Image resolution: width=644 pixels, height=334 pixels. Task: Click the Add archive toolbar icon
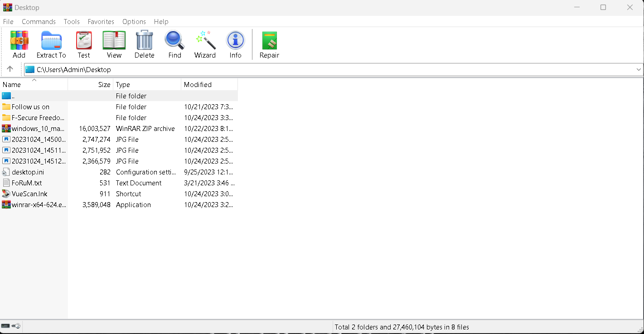(19, 40)
